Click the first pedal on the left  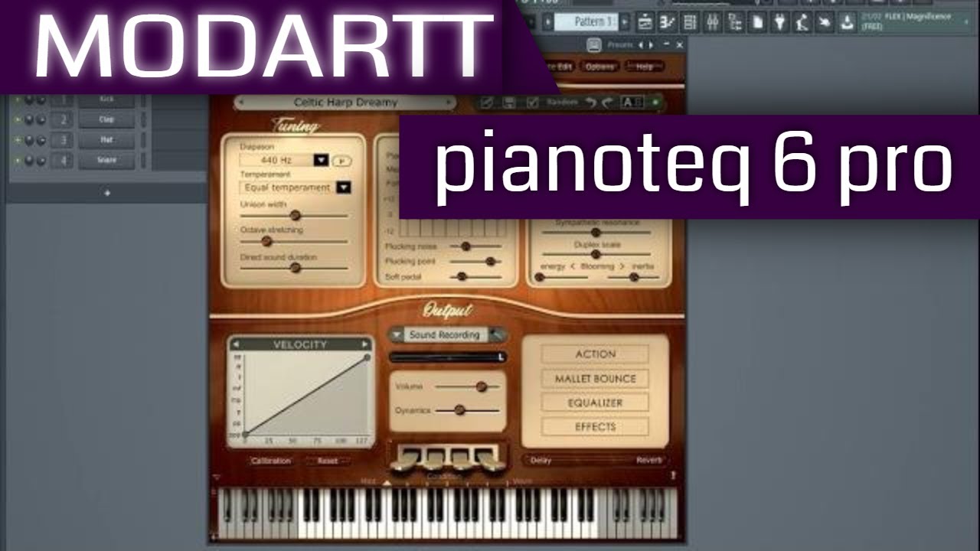pos(407,458)
